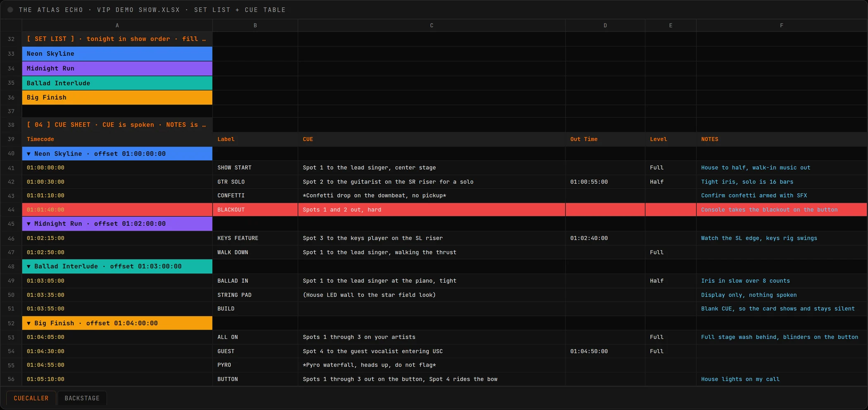The width and height of the screenshot is (868, 410).
Task: Select the BUTTON label cell
Action: [x=255, y=379]
